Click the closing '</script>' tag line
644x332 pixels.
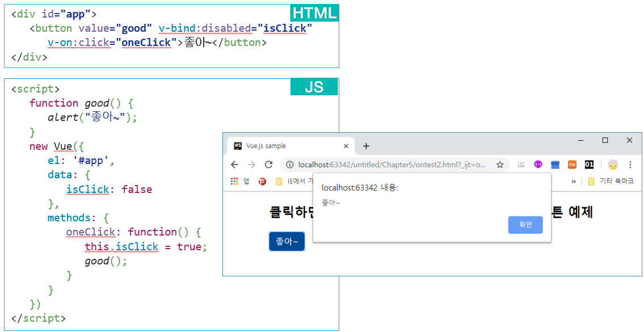coord(38,318)
